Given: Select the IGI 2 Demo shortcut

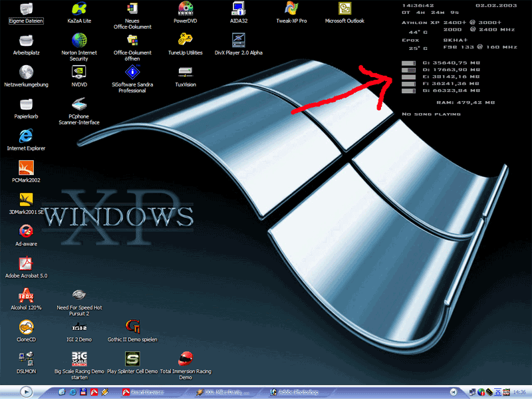Looking at the screenshot, I should (x=79, y=331).
